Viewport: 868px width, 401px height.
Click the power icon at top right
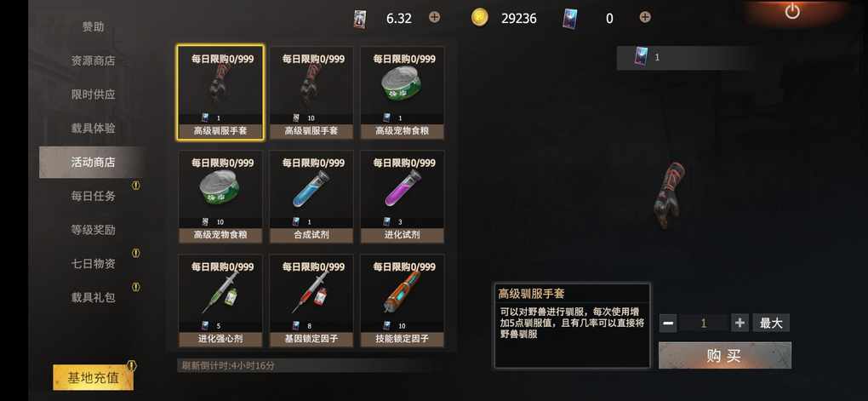pos(792,10)
